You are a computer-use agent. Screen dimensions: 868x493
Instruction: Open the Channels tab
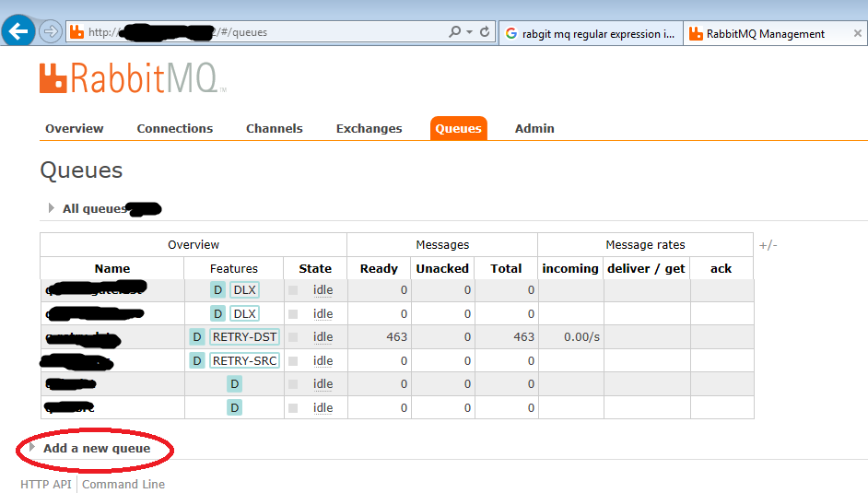[275, 128]
